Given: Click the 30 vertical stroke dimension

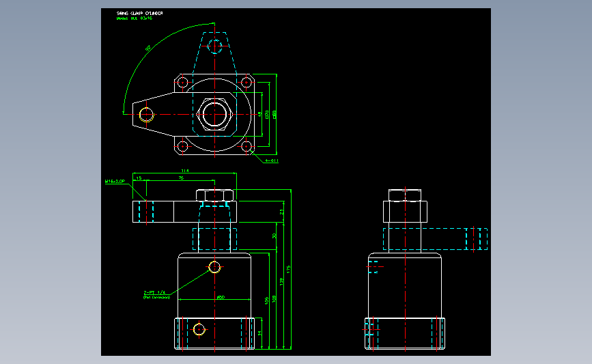Looking at the screenshot, I should (274, 236).
